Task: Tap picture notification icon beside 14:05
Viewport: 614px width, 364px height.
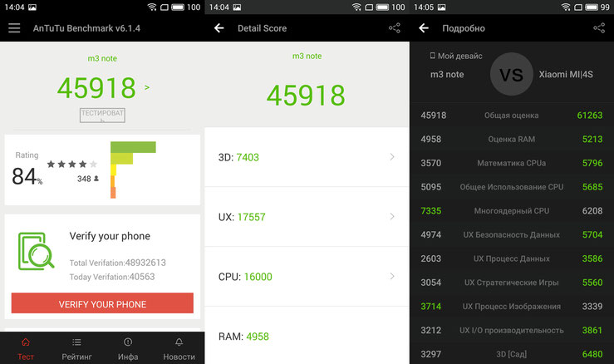Action: (442, 7)
